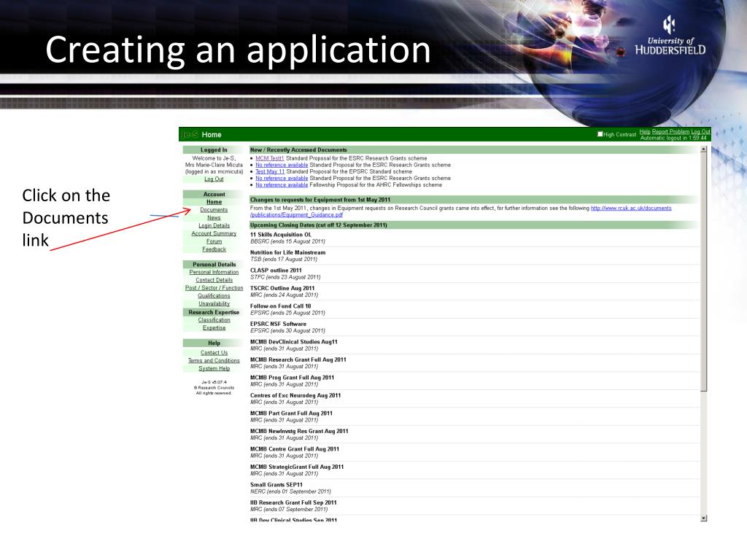View the Account Summary page
This screenshot has width=747, height=560.
(x=214, y=233)
